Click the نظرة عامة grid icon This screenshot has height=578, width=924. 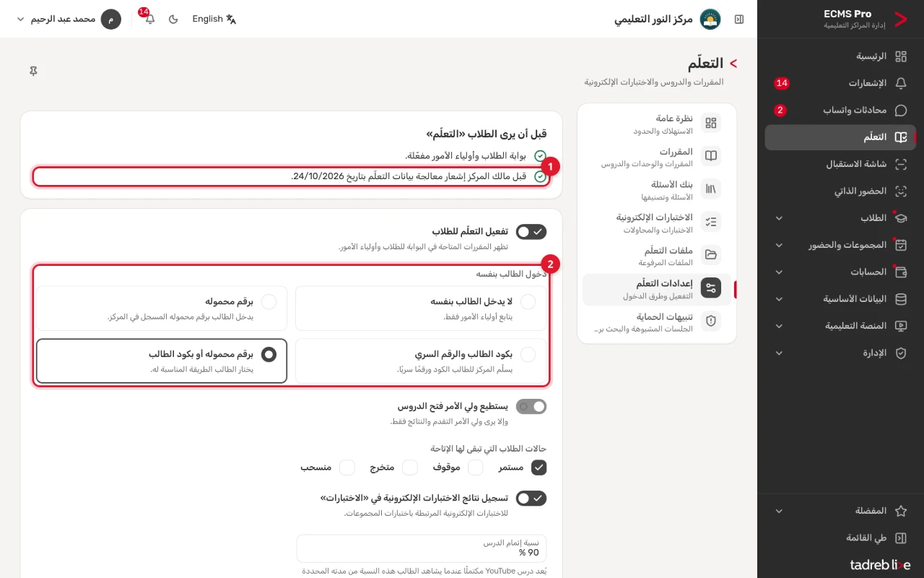(711, 123)
